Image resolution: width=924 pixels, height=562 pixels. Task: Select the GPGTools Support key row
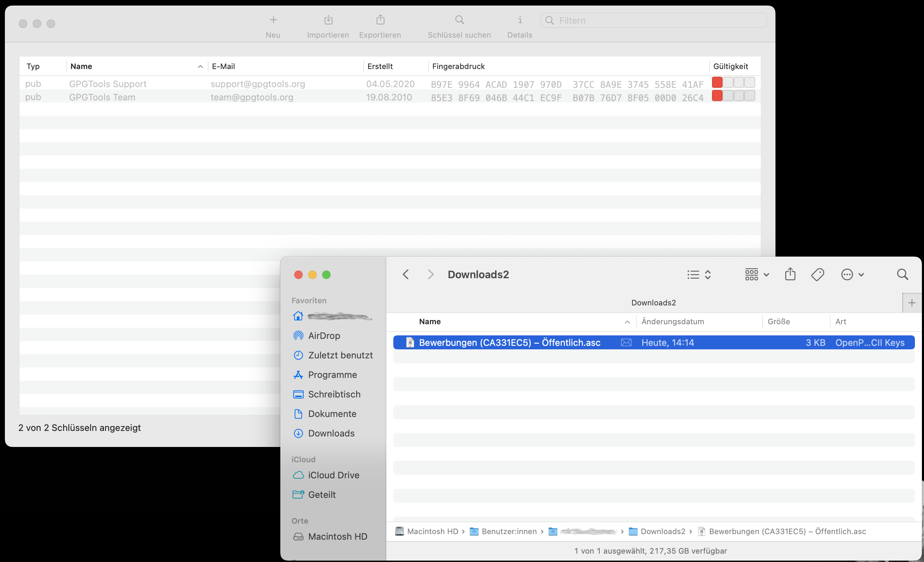pos(390,83)
